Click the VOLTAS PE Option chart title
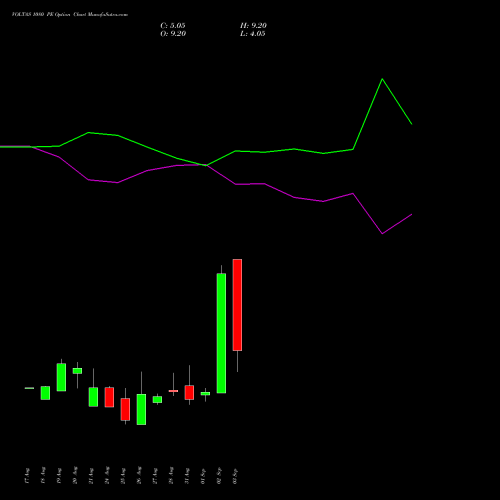This screenshot has width=500, height=500. click(x=70, y=15)
